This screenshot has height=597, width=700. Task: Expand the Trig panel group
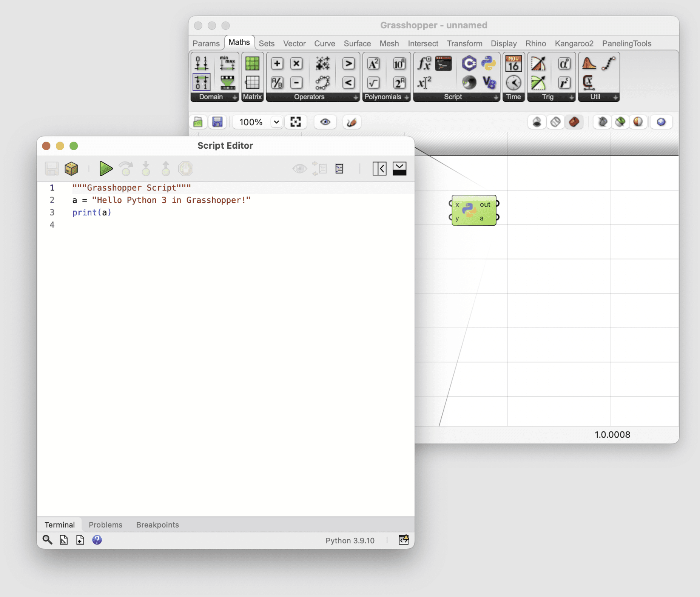tap(572, 97)
